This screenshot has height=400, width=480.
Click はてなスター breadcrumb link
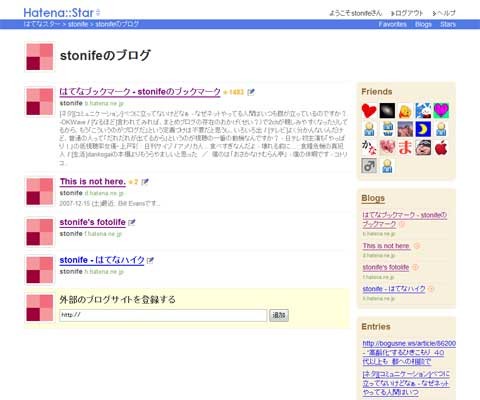42,24
